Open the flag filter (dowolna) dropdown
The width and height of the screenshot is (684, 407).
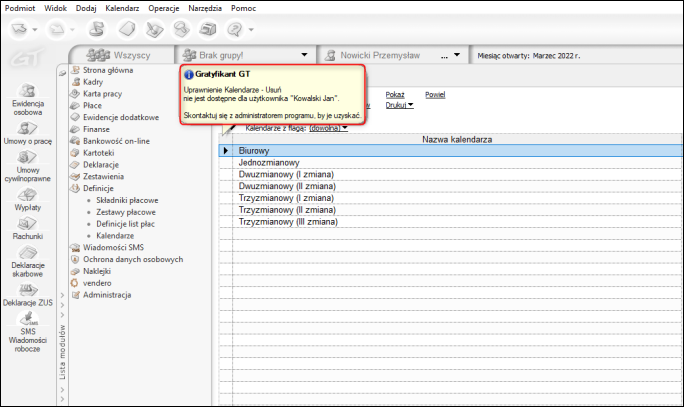pyautogui.click(x=328, y=128)
